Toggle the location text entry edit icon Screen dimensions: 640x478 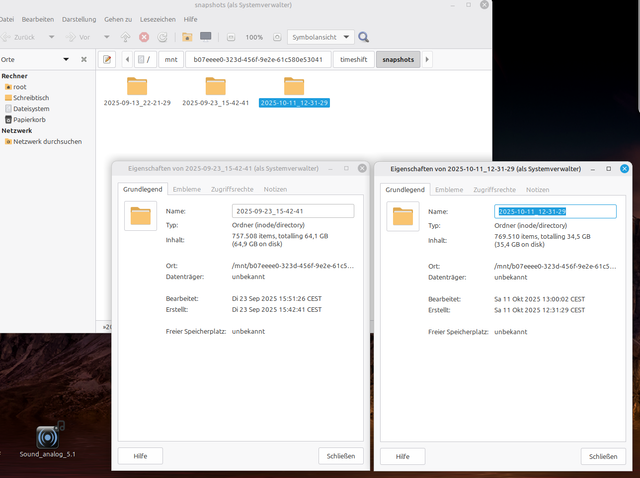pos(107,60)
